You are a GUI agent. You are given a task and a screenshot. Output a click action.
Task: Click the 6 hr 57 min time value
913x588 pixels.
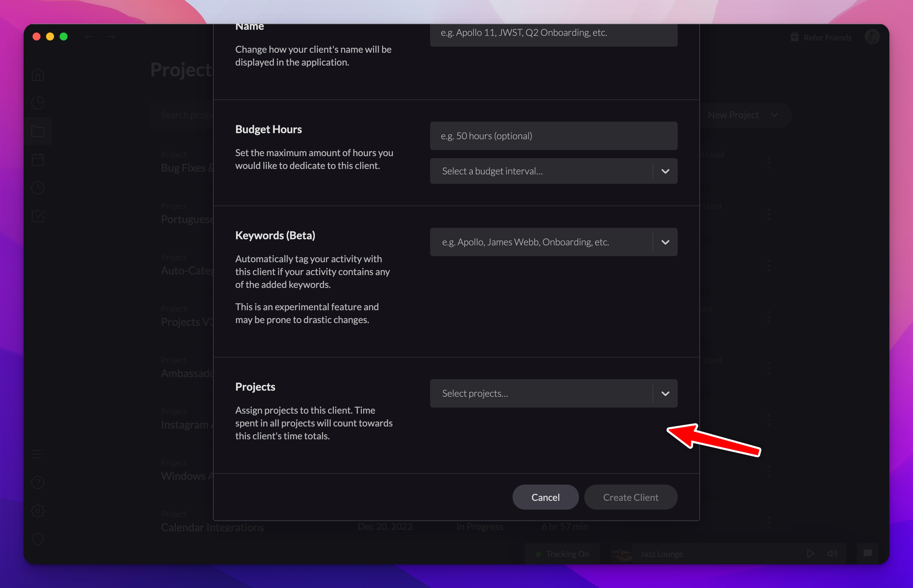[x=565, y=526]
